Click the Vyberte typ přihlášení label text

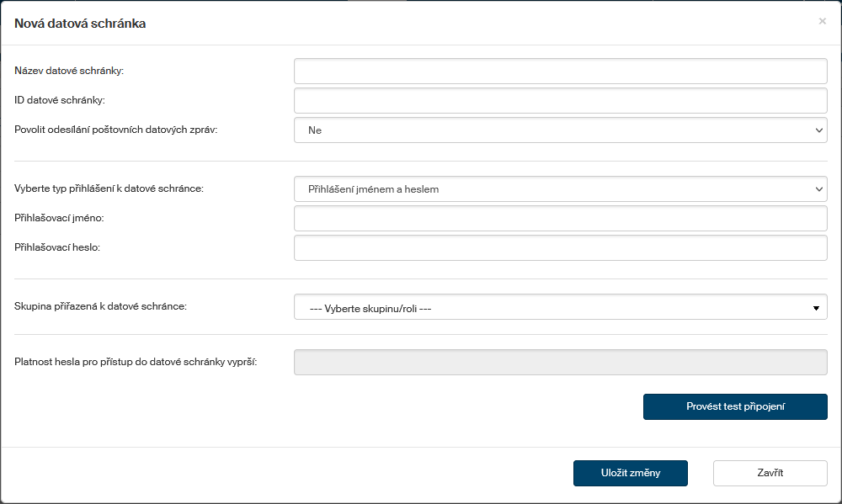(109, 188)
